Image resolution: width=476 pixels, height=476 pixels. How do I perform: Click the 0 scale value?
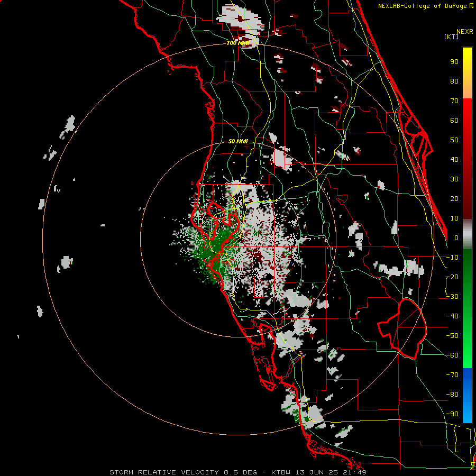(456, 237)
